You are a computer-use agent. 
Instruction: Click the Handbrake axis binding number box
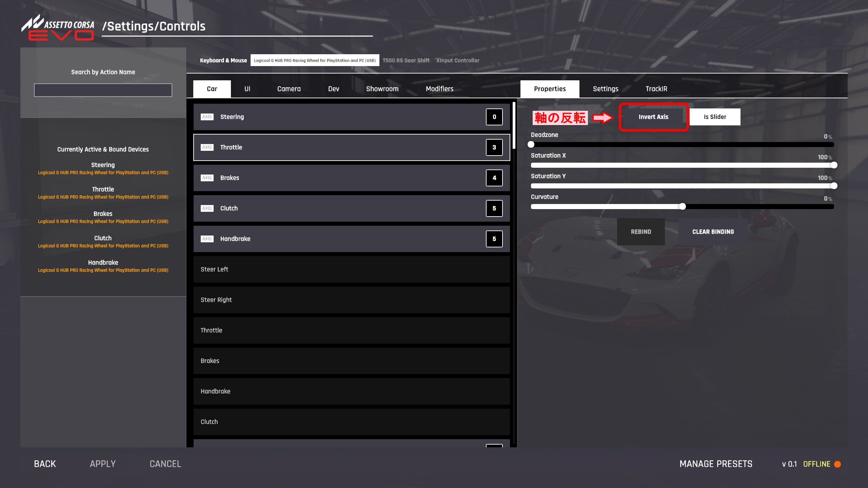click(x=494, y=239)
